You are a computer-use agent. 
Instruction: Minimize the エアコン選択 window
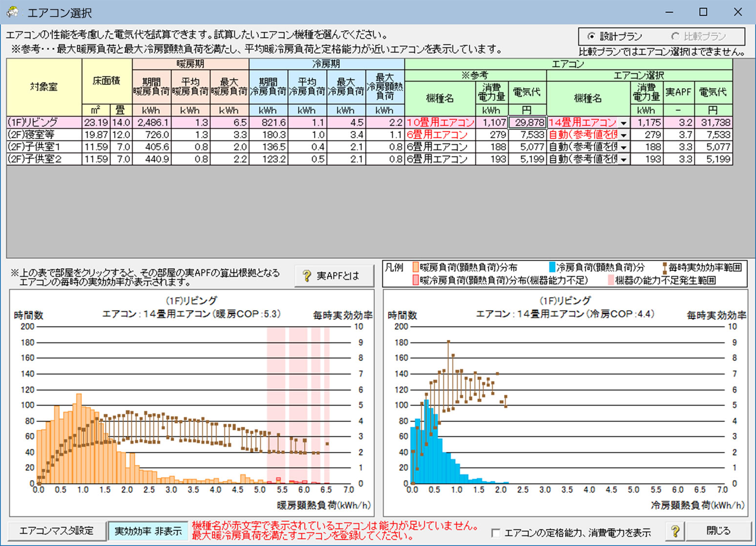coord(669,12)
